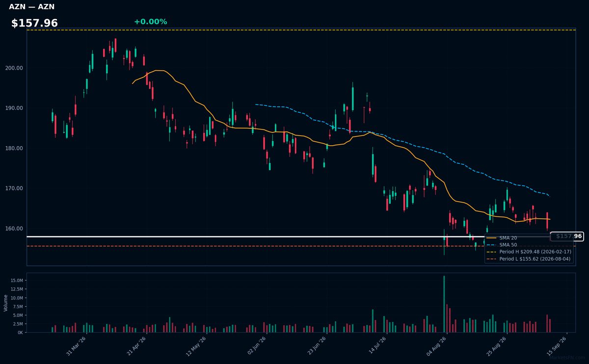
Task: Select the Period H $209.48 legend entry
Action: [529, 252]
